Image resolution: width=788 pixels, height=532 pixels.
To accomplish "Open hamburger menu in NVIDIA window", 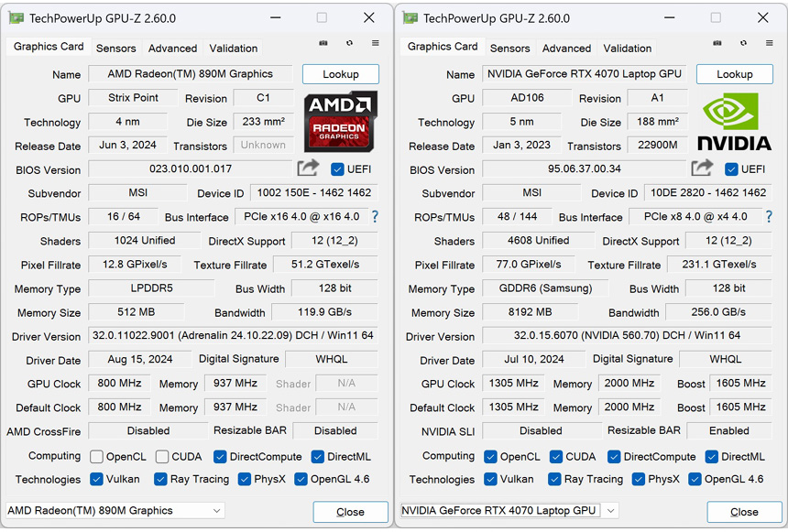I will click(770, 43).
